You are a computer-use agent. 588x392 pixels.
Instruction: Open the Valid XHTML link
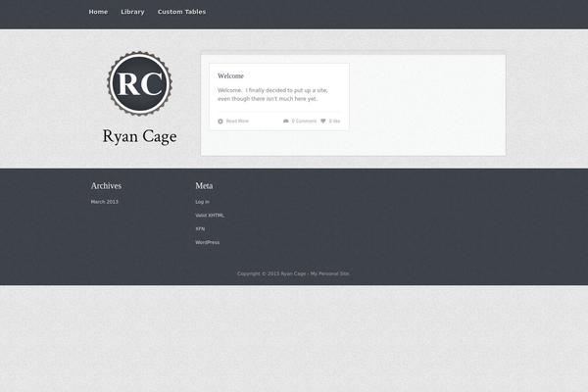click(210, 216)
